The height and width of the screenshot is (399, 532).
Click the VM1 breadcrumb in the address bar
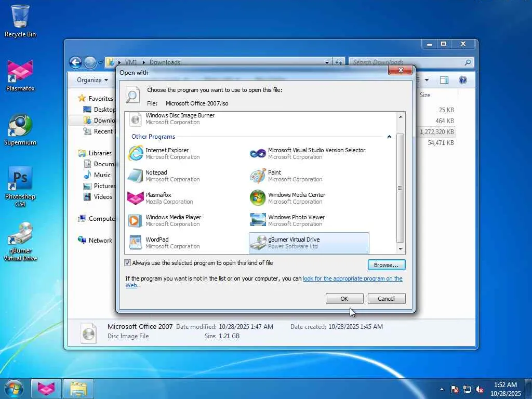pos(131,62)
